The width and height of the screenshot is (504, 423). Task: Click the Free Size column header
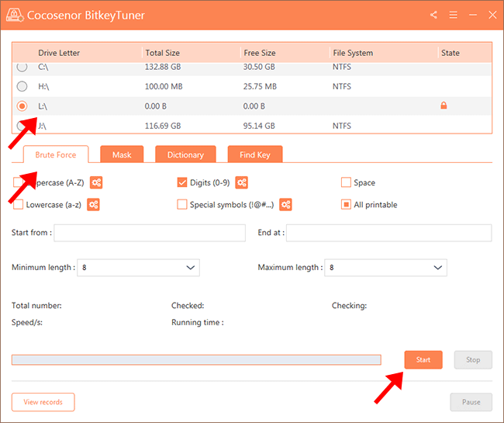(x=260, y=53)
